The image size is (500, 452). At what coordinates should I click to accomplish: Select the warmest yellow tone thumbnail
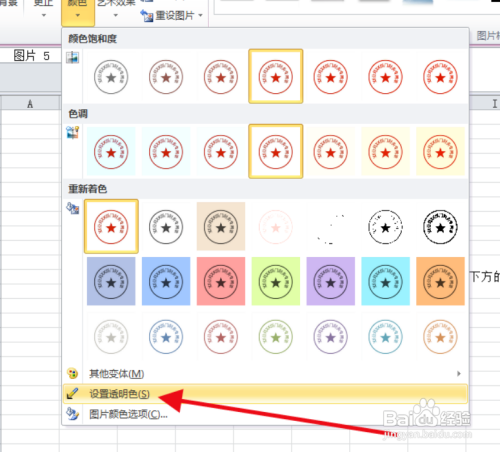pyautogui.click(x=440, y=152)
